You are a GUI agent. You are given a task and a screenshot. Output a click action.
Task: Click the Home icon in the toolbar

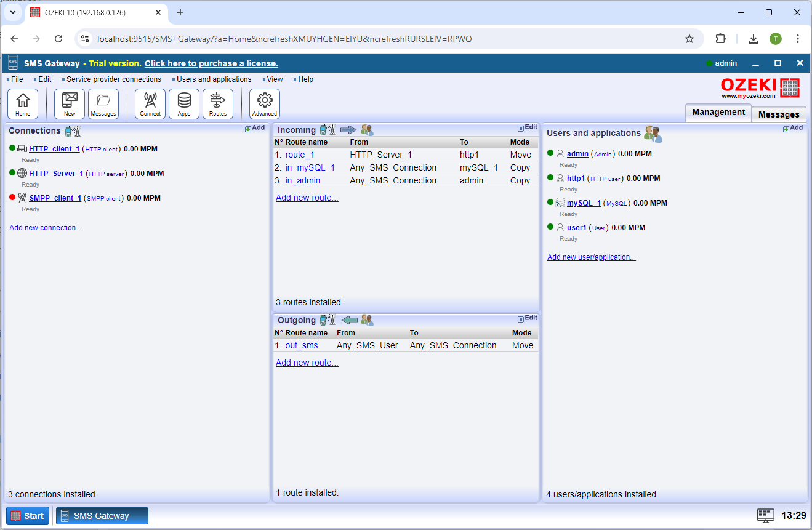23,103
